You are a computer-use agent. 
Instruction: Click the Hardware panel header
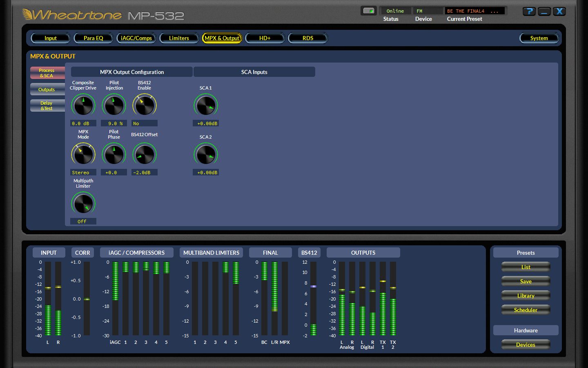click(x=526, y=330)
